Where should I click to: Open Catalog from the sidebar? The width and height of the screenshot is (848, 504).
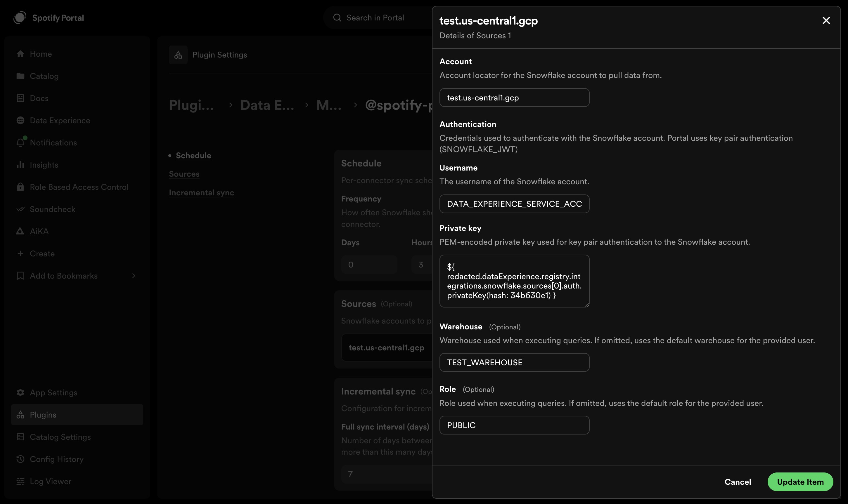[x=77, y=76]
